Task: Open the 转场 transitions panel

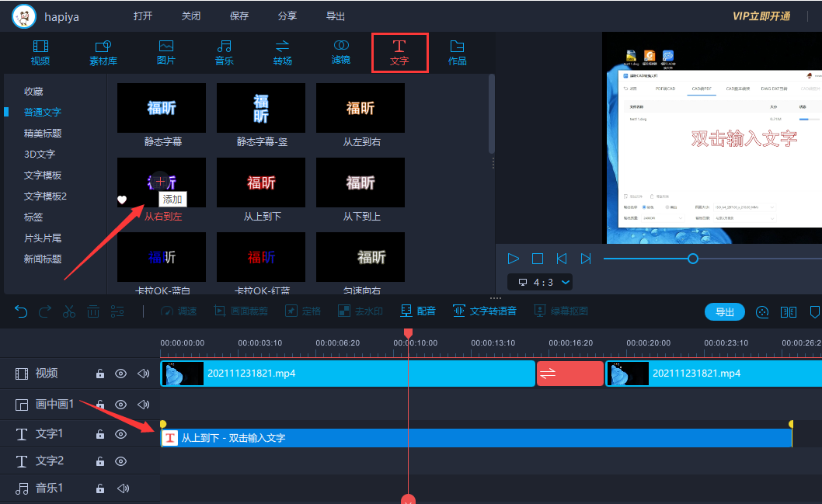Action: [x=282, y=53]
